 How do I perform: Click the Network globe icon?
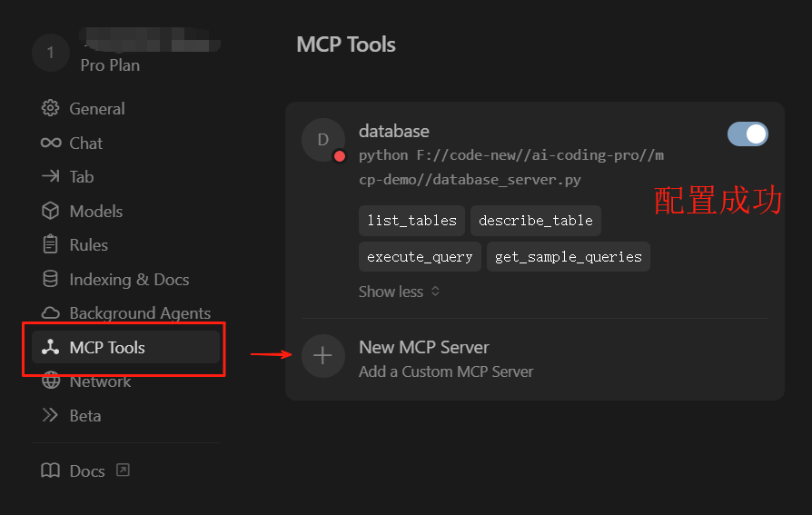click(51, 381)
